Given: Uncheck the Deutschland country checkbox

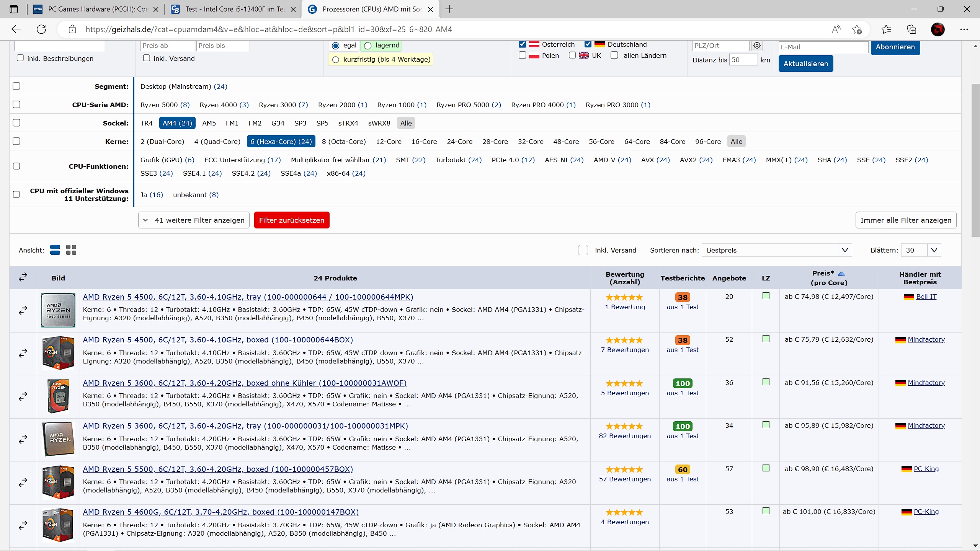Looking at the screenshot, I should (x=588, y=44).
